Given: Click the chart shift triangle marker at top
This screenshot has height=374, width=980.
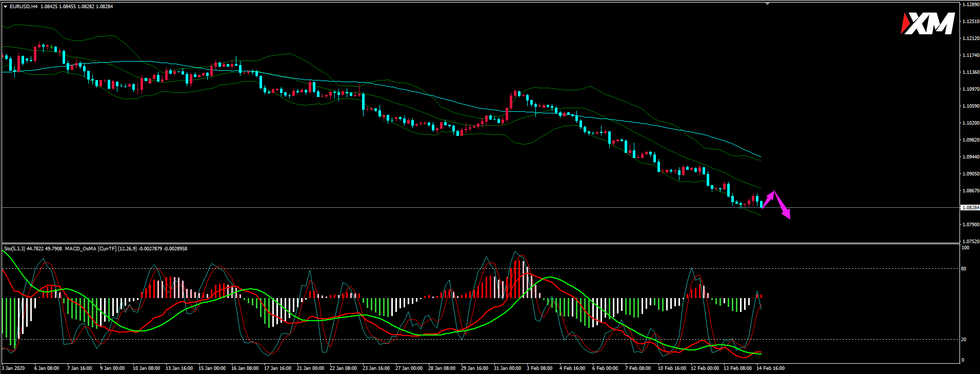Looking at the screenshot, I should [x=767, y=4].
